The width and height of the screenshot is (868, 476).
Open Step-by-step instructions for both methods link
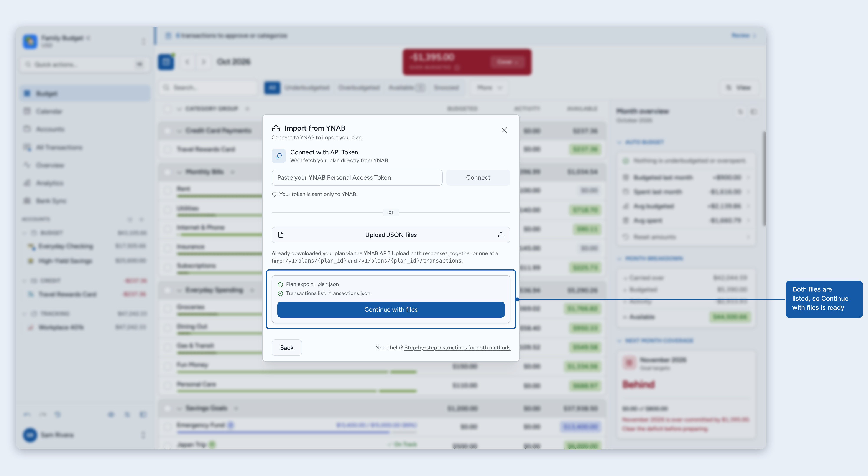(x=457, y=348)
